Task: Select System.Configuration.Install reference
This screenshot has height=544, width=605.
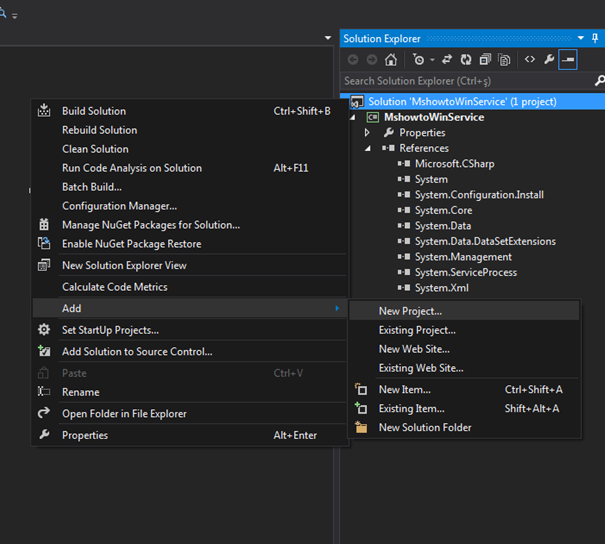Action: [479, 195]
